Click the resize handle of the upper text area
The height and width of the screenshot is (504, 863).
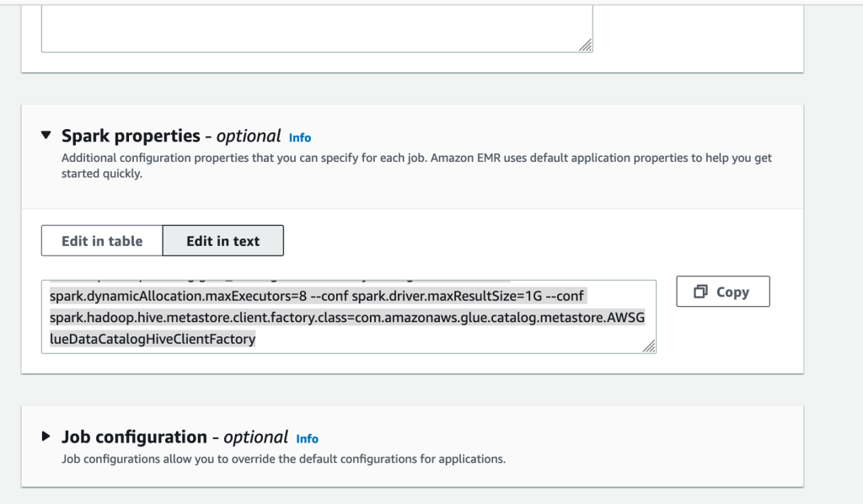click(x=586, y=46)
